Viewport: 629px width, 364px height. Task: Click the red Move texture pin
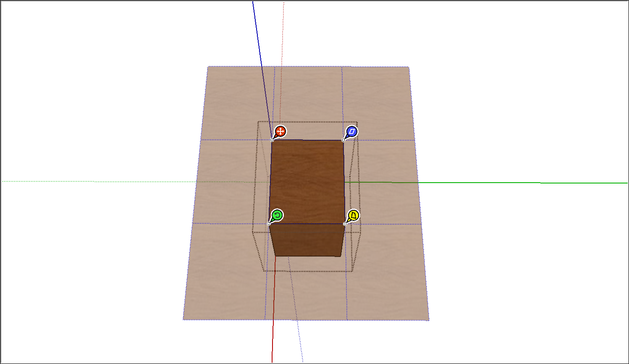click(x=280, y=131)
